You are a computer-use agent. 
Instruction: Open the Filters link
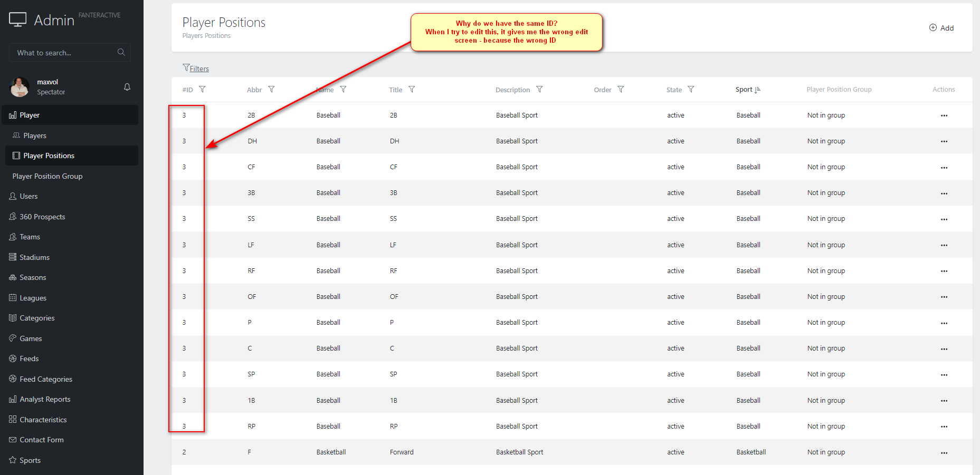196,68
